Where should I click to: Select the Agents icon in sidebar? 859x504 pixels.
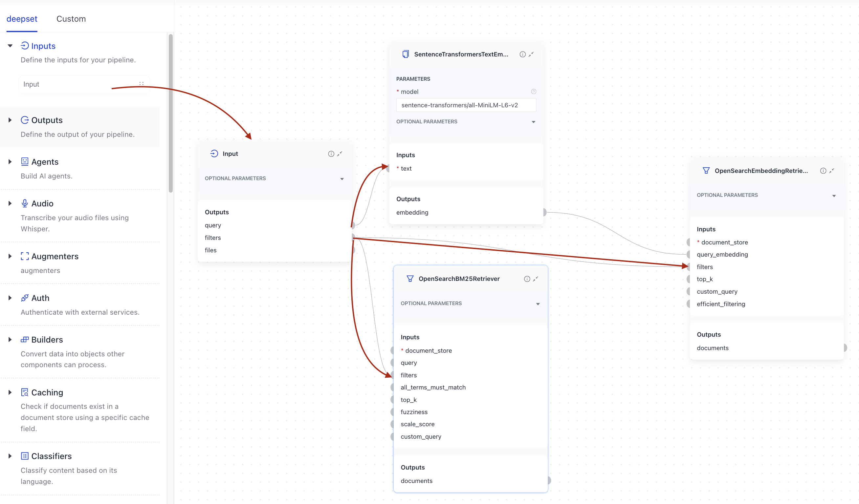[25, 161]
